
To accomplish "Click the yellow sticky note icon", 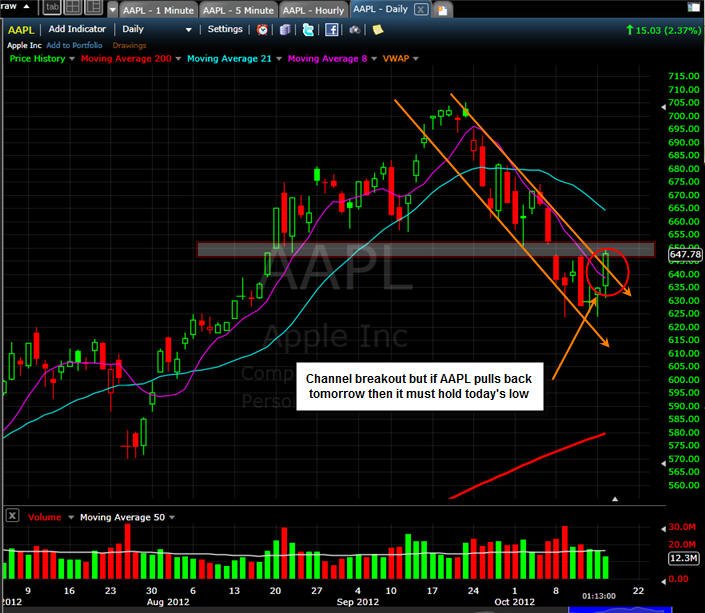I will click(x=378, y=30).
